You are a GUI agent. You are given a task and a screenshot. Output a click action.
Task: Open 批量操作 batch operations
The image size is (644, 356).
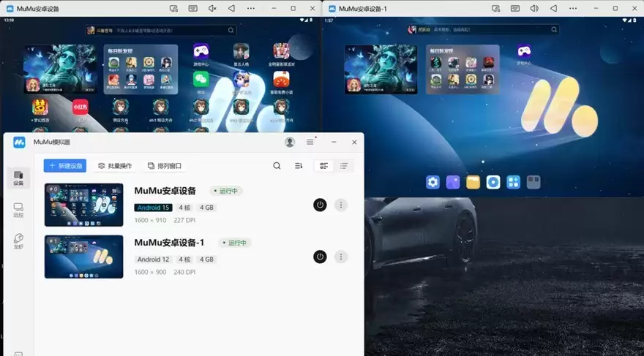(115, 166)
